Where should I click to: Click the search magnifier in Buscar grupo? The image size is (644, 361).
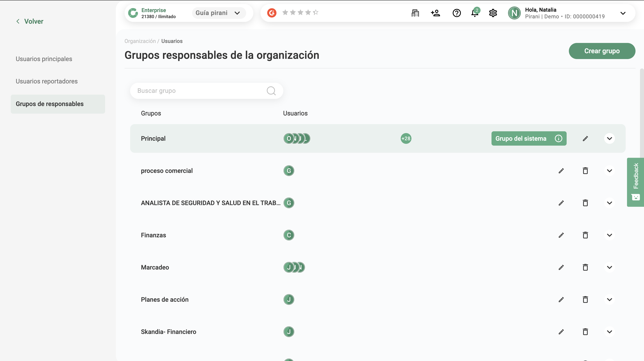(271, 91)
